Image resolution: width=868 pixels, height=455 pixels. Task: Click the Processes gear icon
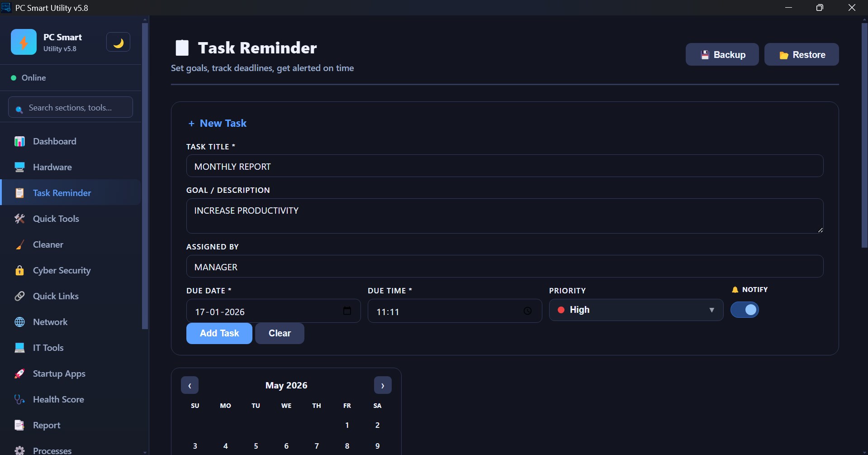click(x=19, y=450)
